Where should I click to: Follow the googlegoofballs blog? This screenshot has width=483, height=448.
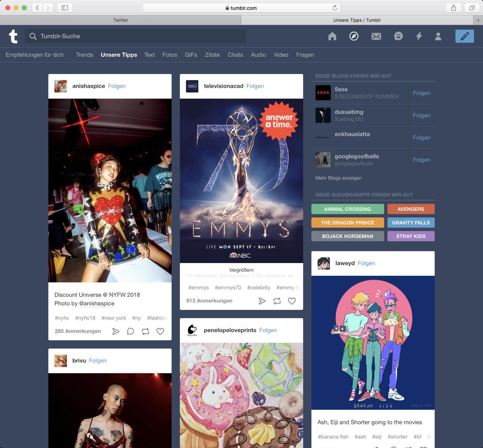click(422, 160)
